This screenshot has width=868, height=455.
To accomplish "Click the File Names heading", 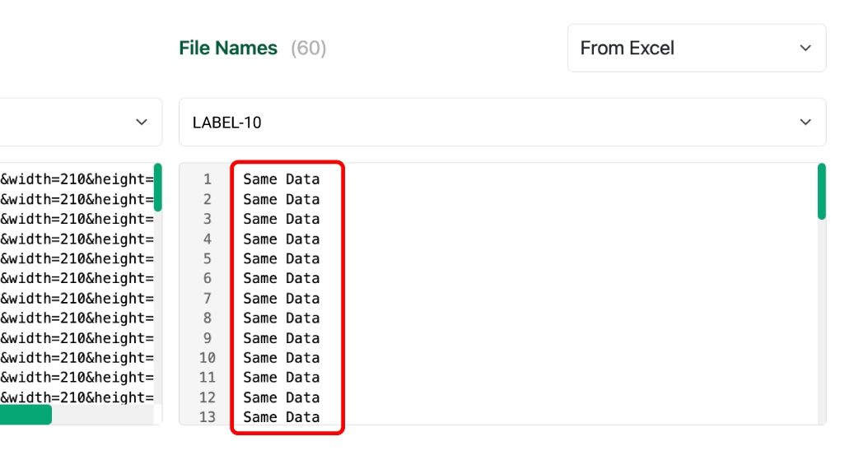I will tap(228, 49).
